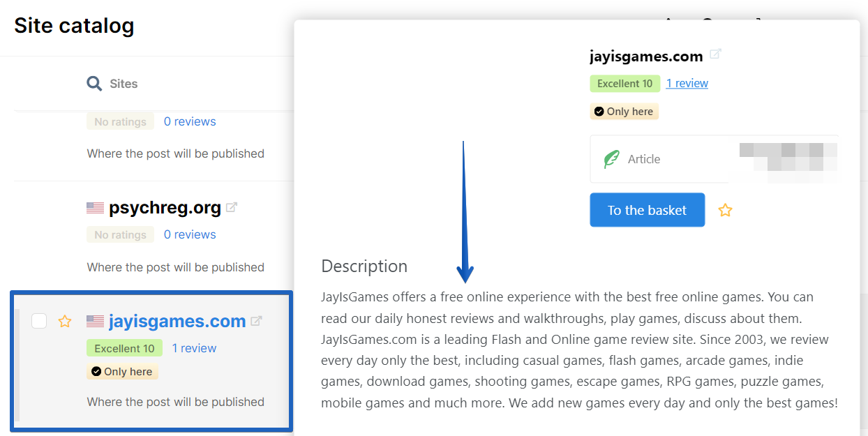
Task: Add jayisgames.com to the basket
Action: [x=648, y=210]
